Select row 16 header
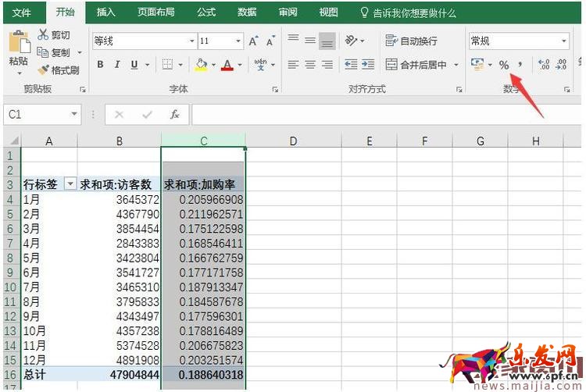This screenshot has height=392, width=586. coord(10,375)
